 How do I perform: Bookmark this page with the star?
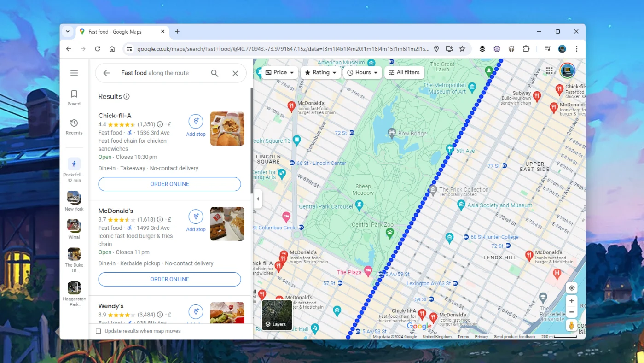click(x=462, y=48)
